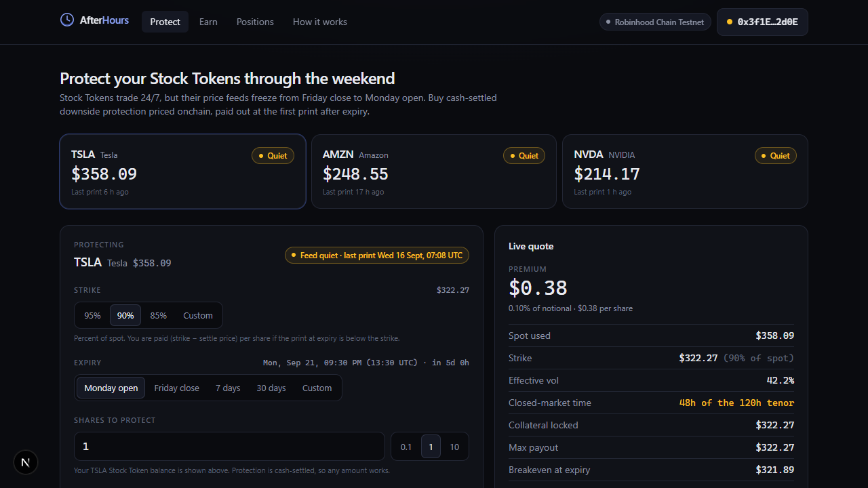Click the Strike $322.27 (90% of spot) value
Screen dimensions: 868x488
(736, 358)
